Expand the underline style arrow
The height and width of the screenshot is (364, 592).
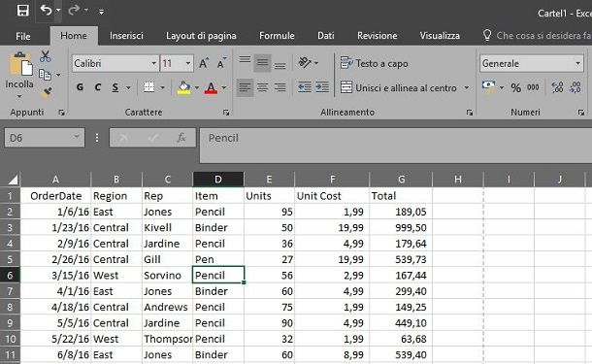click(x=128, y=88)
